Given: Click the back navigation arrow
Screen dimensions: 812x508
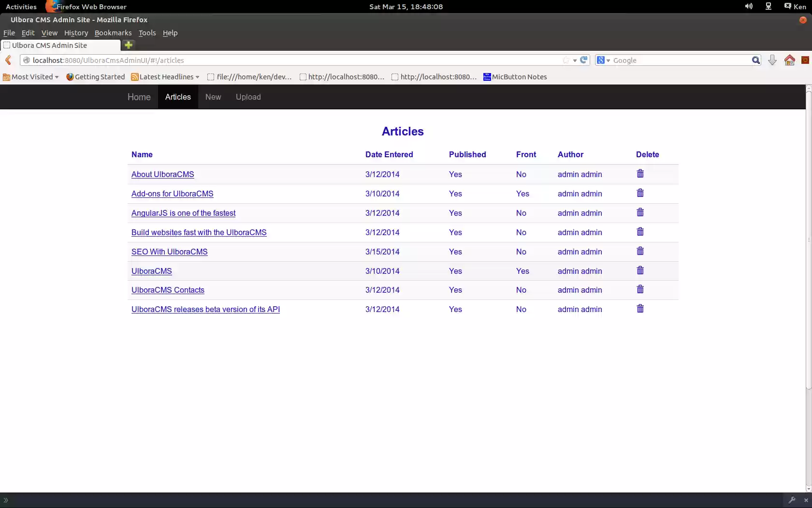Looking at the screenshot, I should tap(8, 60).
